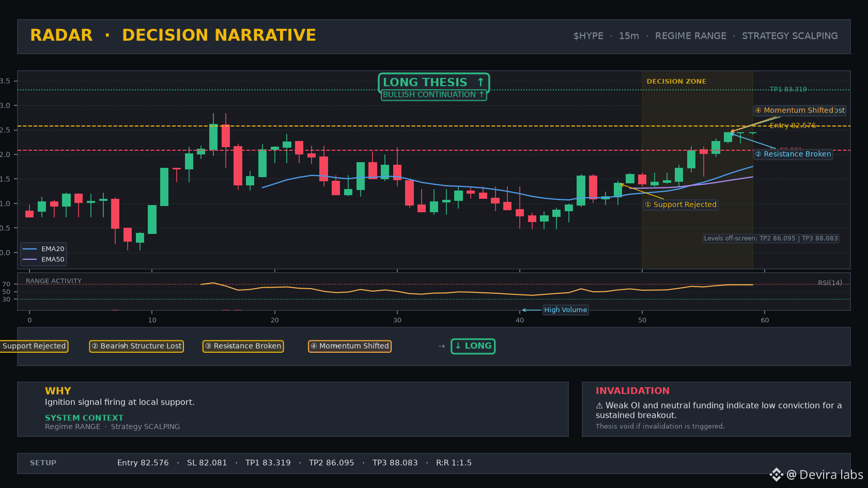The image size is (868, 488).
Task: Click the RADAR DECISION NARRATIVE title
Action: (173, 35)
